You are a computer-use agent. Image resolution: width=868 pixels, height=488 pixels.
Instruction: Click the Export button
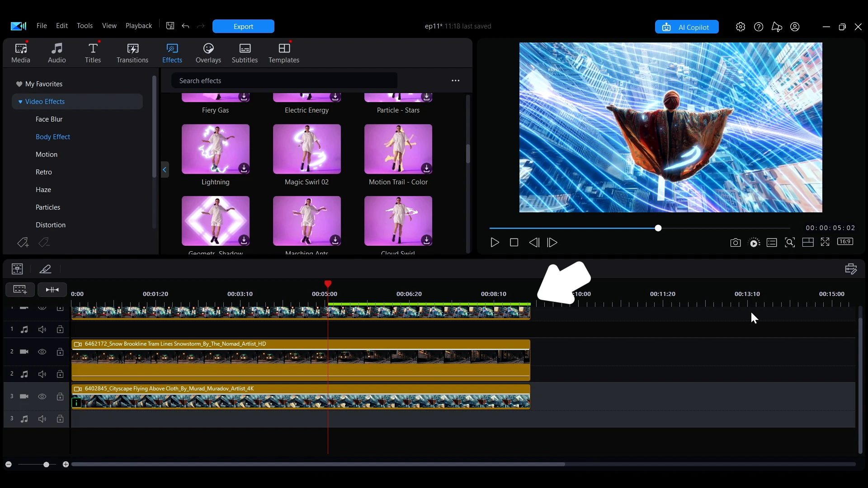click(x=243, y=26)
